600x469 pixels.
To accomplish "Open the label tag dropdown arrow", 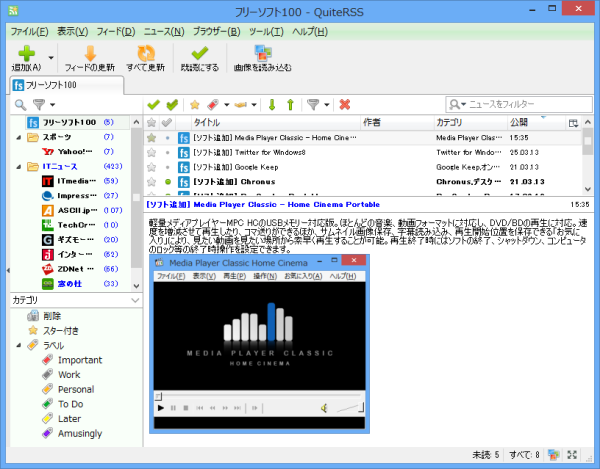I will point(227,104).
